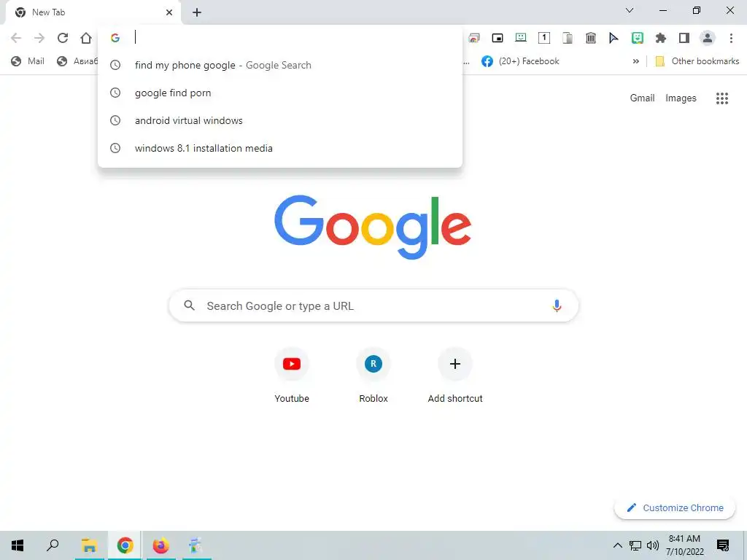Screen dimensions: 747x560
Task: Click the cursor arrow extension icon
Action: pos(614,38)
